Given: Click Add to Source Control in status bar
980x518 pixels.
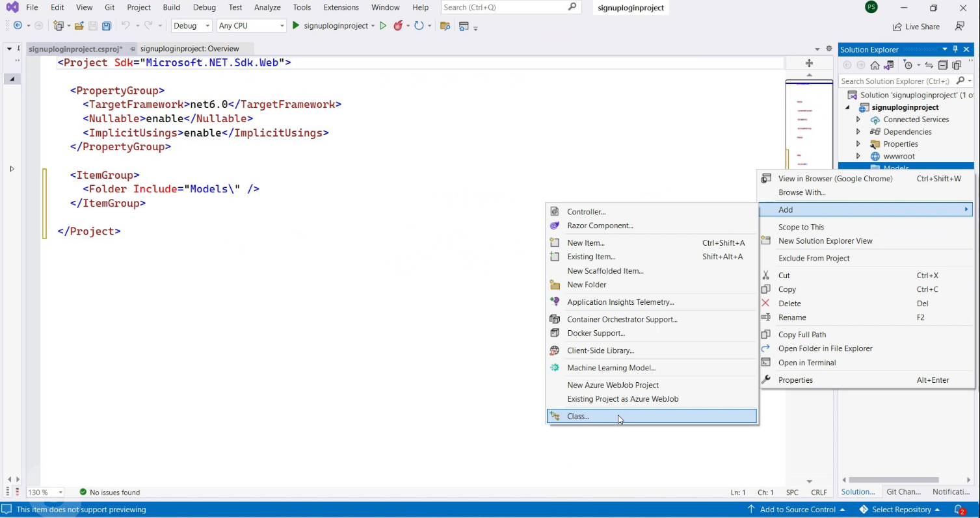Looking at the screenshot, I should click(797, 510).
